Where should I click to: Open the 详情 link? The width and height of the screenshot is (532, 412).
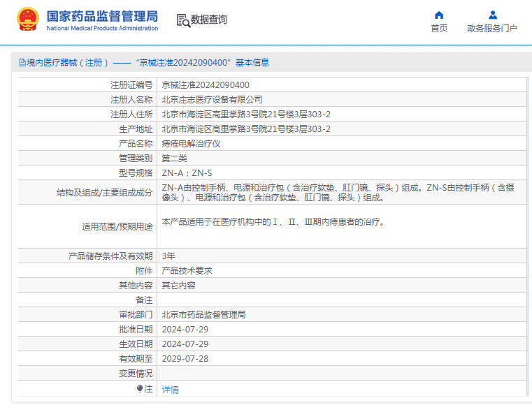[170, 389]
